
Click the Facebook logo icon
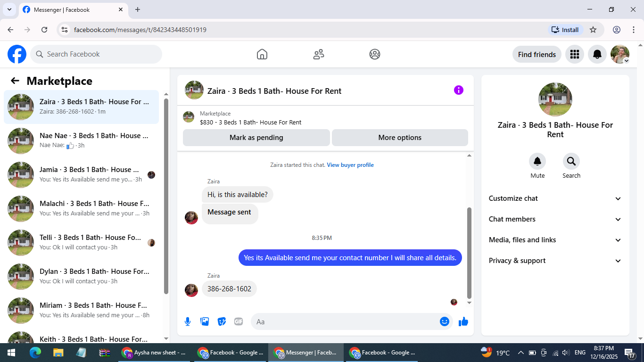tap(17, 54)
